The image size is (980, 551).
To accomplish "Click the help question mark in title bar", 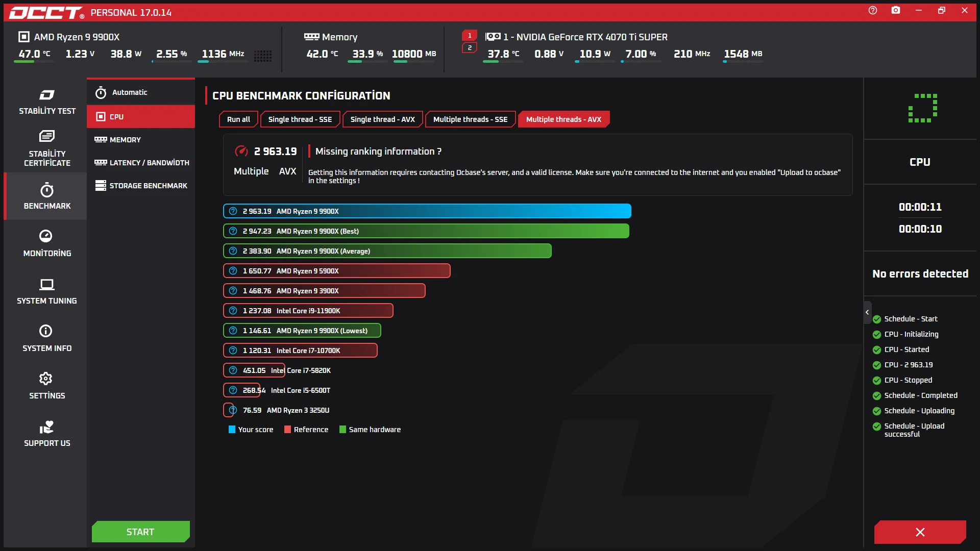I will tap(873, 10).
